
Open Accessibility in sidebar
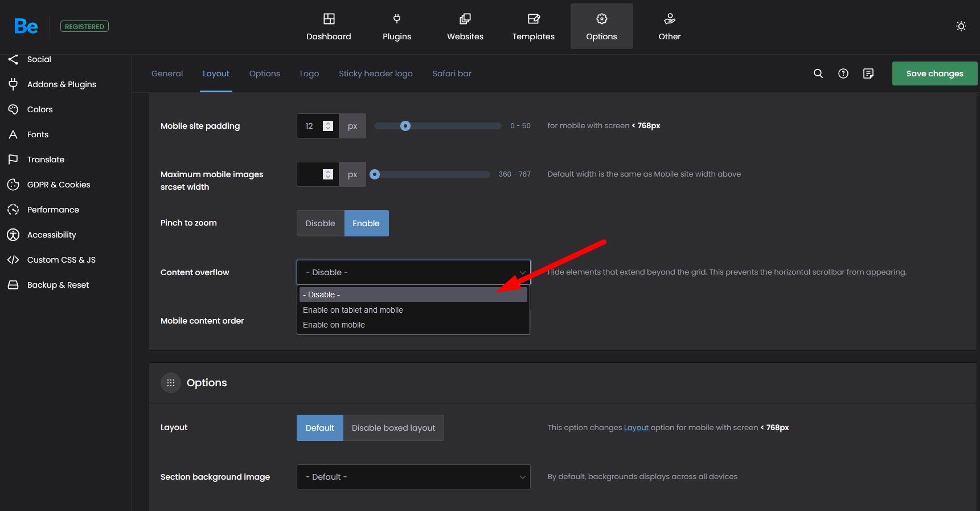(x=52, y=235)
